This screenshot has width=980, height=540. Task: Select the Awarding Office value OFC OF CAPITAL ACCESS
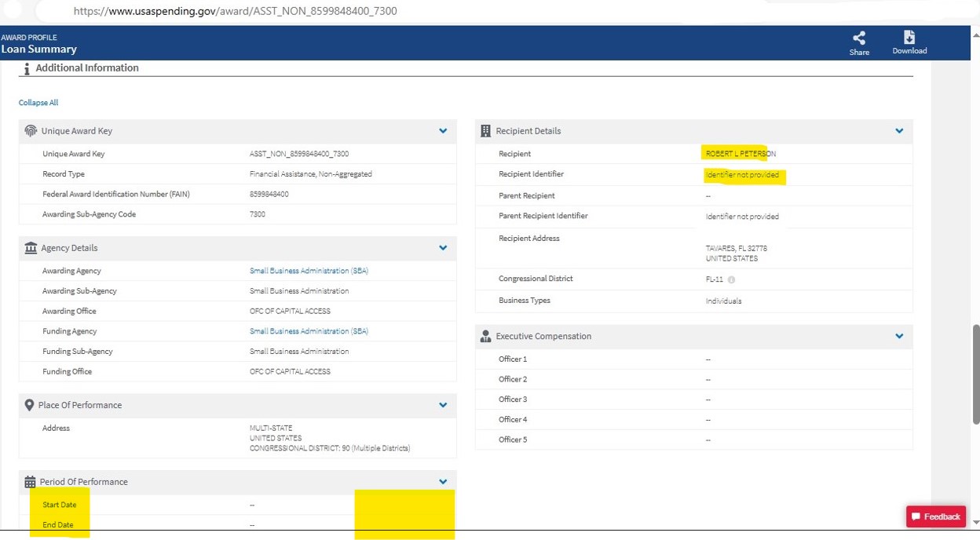coord(290,312)
